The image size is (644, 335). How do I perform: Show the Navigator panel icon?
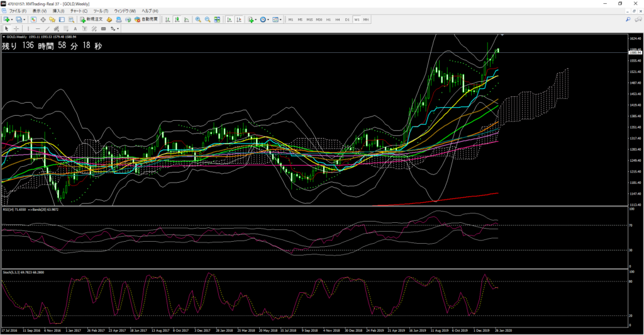52,20
